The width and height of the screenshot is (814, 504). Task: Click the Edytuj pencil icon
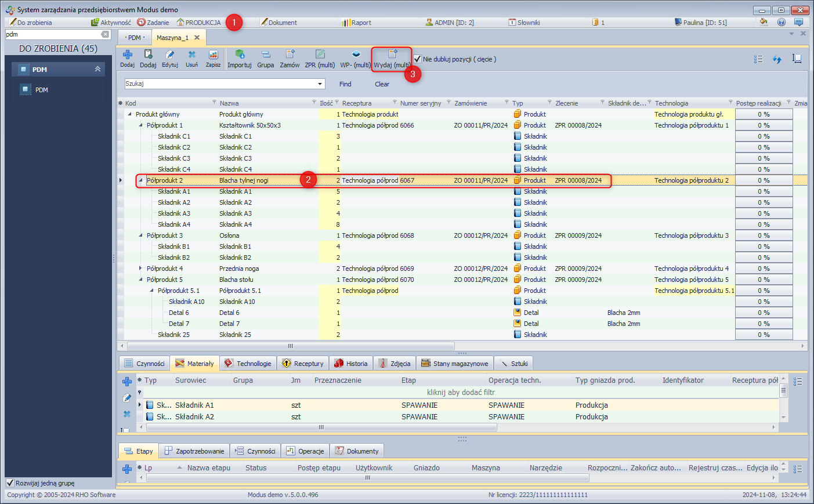pyautogui.click(x=169, y=55)
